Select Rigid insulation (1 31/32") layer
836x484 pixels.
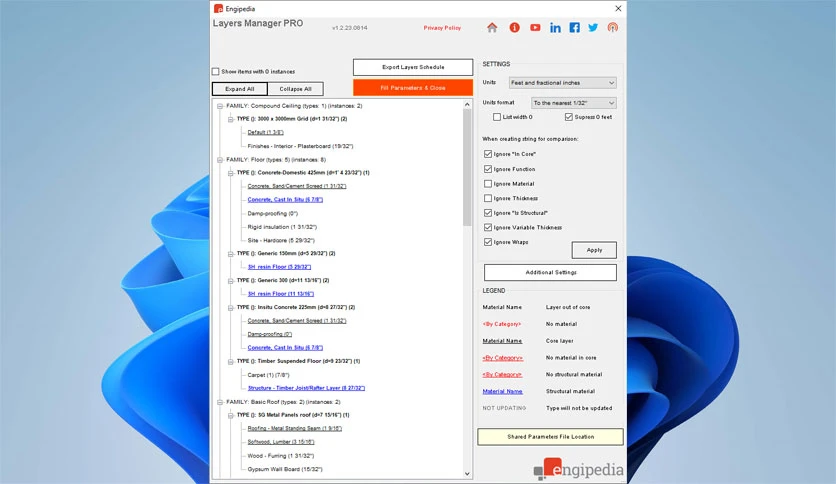point(282,227)
